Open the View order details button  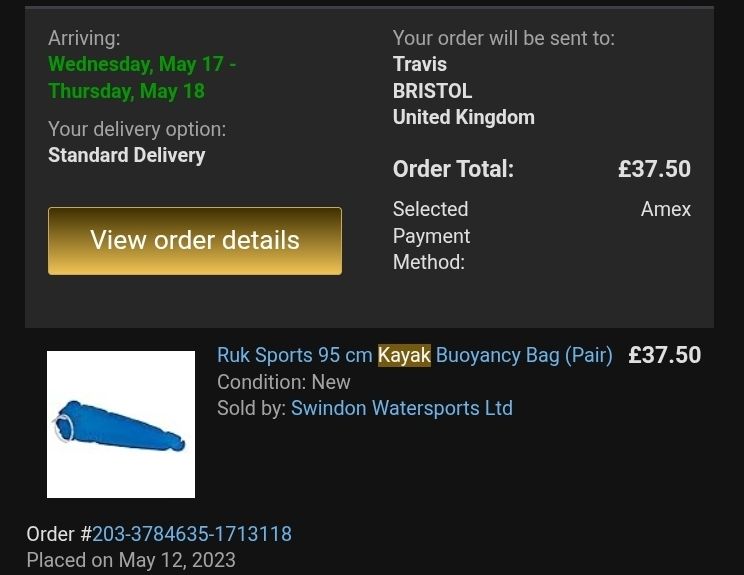click(x=195, y=241)
